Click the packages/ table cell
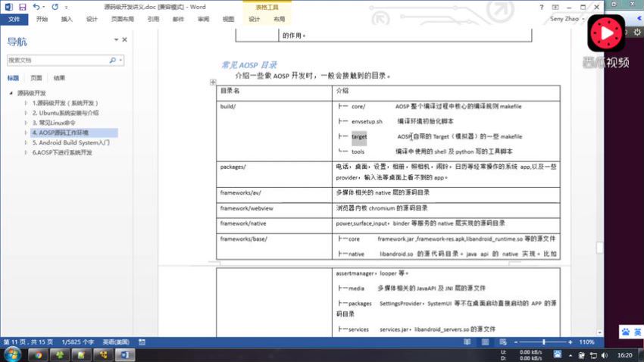This screenshot has height=362, width=644. 274,174
